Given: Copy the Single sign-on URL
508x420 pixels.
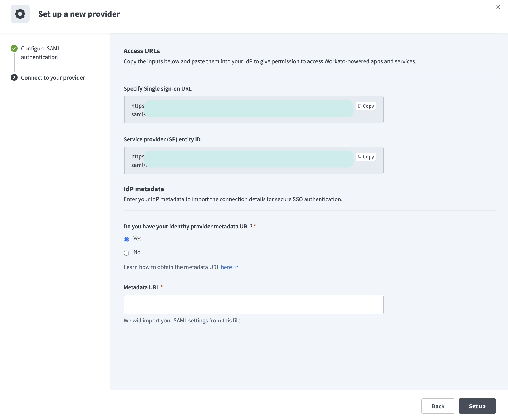Looking at the screenshot, I should tap(365, 106).
